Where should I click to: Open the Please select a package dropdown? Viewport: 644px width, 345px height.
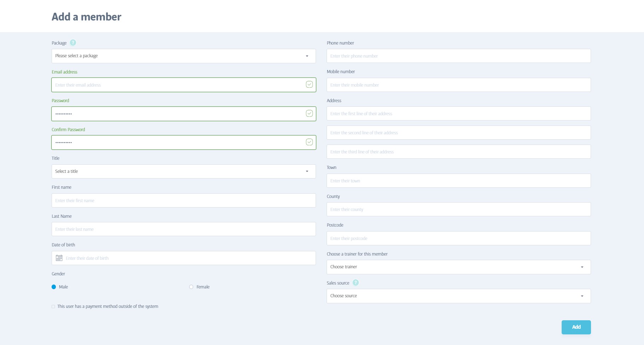183,56
